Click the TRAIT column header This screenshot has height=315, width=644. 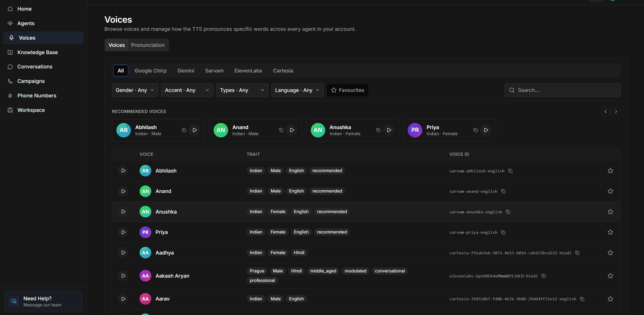pos(253,154)
